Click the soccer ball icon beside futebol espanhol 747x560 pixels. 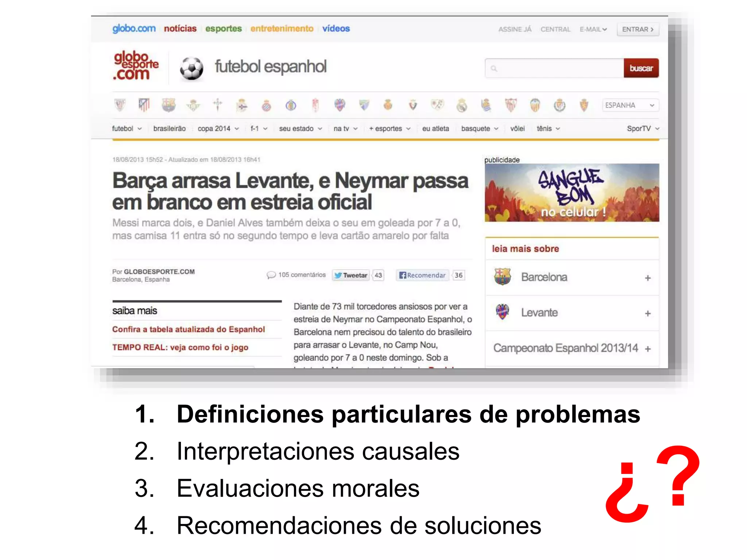click(x=191, y=69)
